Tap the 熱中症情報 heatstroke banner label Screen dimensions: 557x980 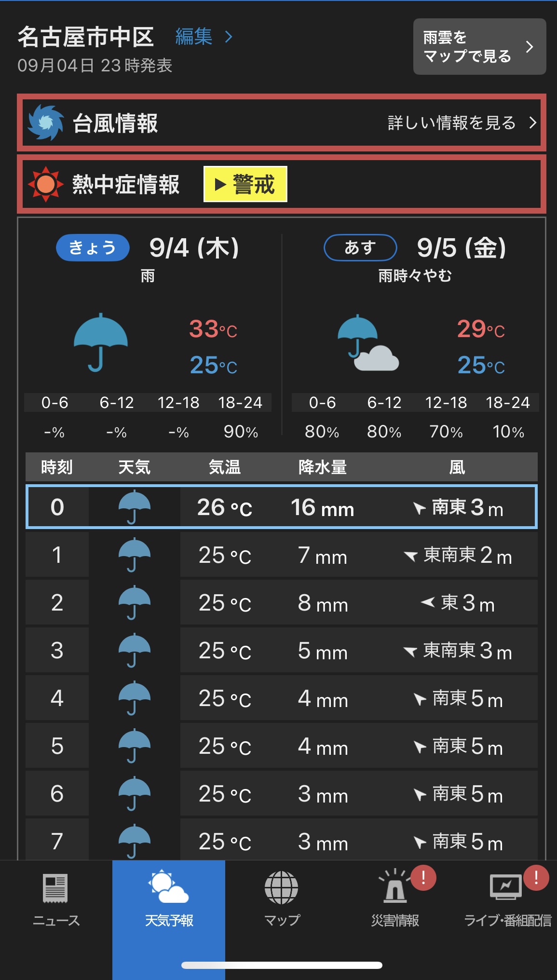[126, 184]
